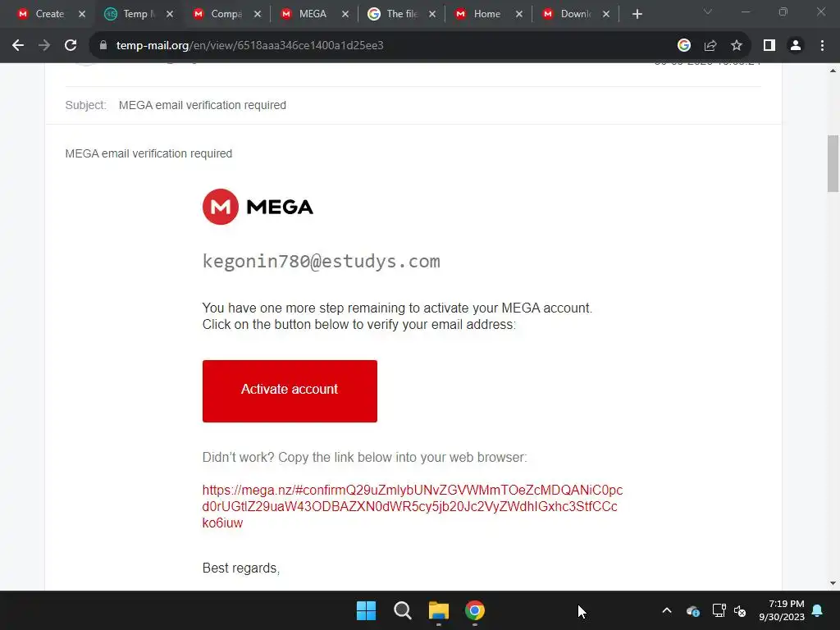Click the browser back arrow
This screenshot has width=840, height=630.
(x=18, y=46)
